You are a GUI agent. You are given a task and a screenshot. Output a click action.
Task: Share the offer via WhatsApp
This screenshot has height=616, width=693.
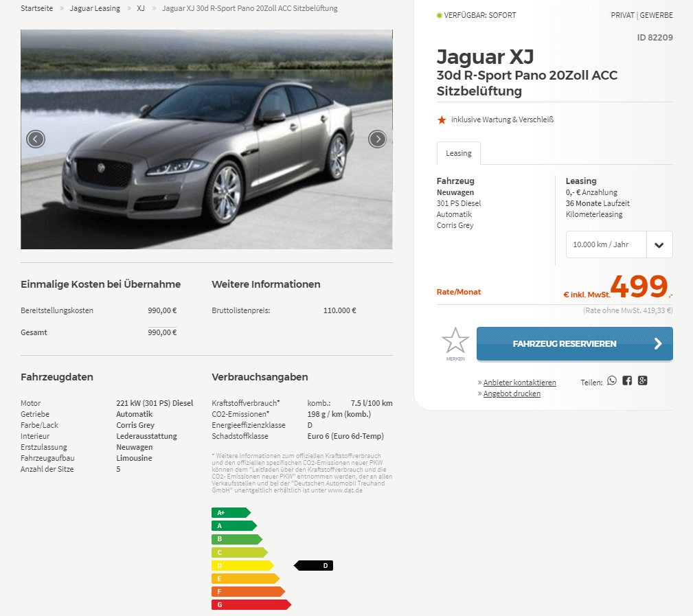612,380
